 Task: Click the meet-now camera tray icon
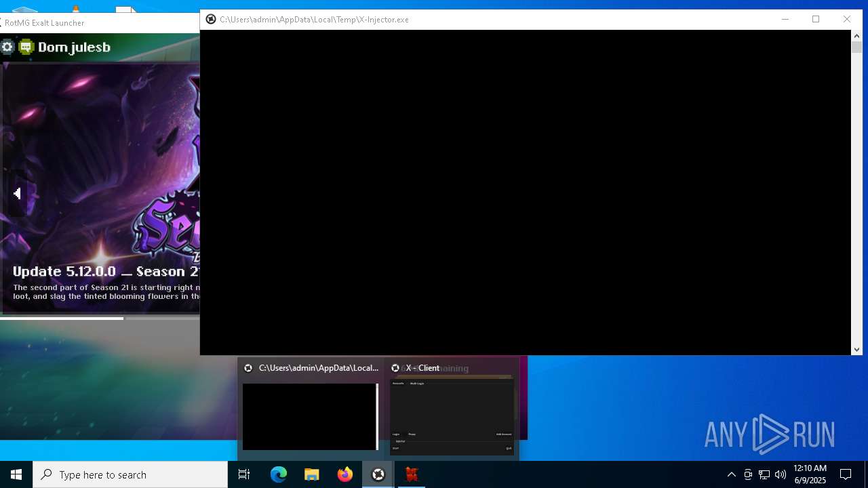tap(748, 474)
